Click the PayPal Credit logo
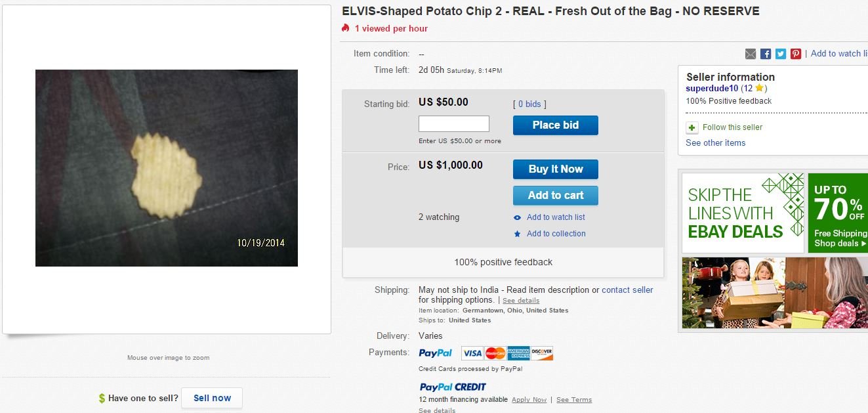This screenshot has height=413, width=868. click(x=453, y=387)
